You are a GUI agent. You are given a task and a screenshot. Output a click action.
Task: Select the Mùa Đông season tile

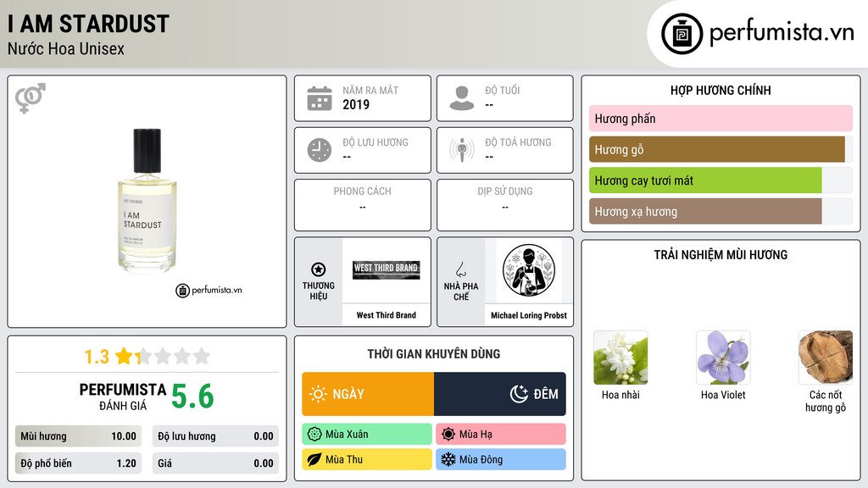click(x=501, y=459)
